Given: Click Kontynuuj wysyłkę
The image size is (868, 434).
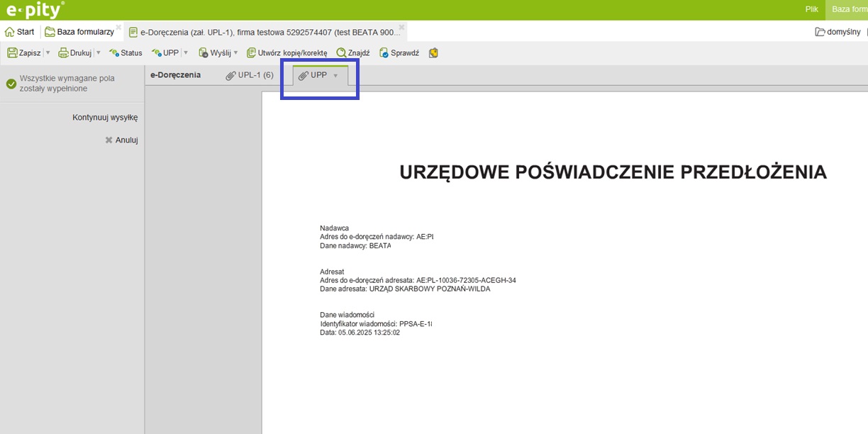Looking at the screenshot, I should click(105, 117).
